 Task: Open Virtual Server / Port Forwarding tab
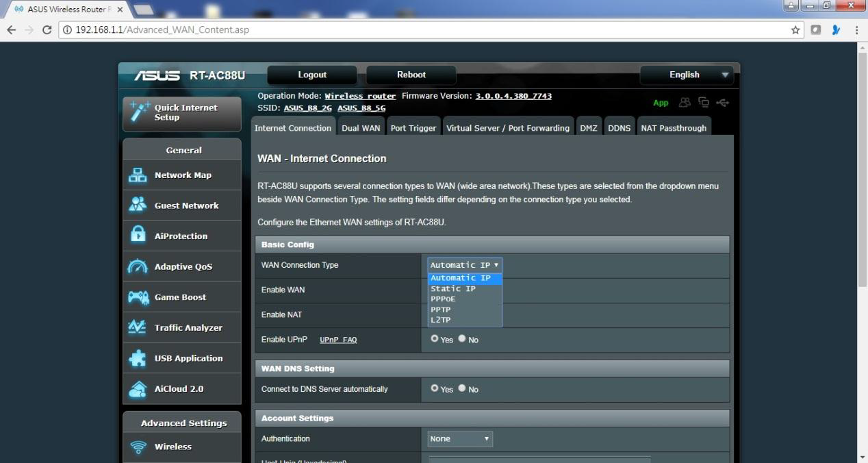click(x=508, y=128)
